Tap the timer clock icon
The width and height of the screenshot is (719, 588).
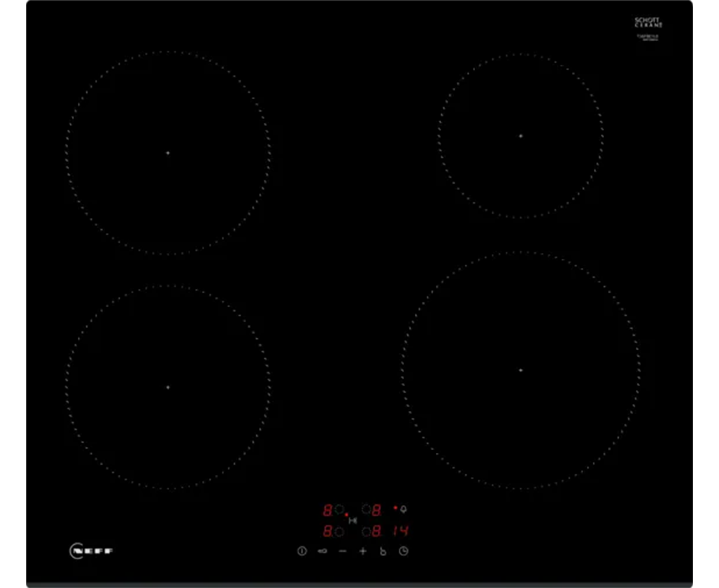pyautogui.click(x=403, y=551)
